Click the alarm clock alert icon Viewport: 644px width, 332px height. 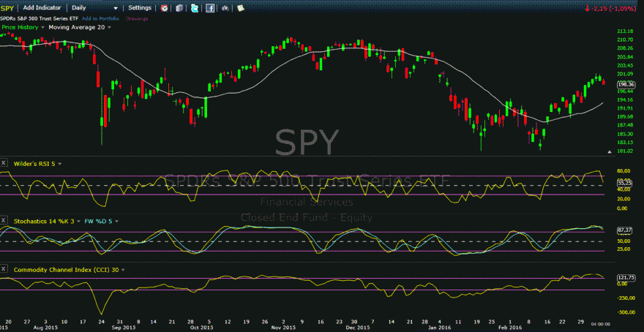[x=164, y=8]
